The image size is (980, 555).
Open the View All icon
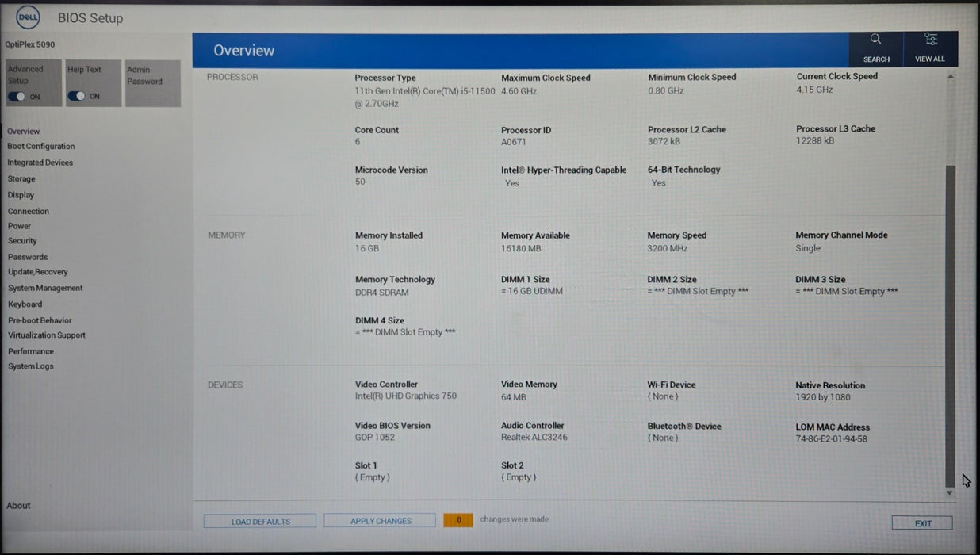[x=930, y=39]
